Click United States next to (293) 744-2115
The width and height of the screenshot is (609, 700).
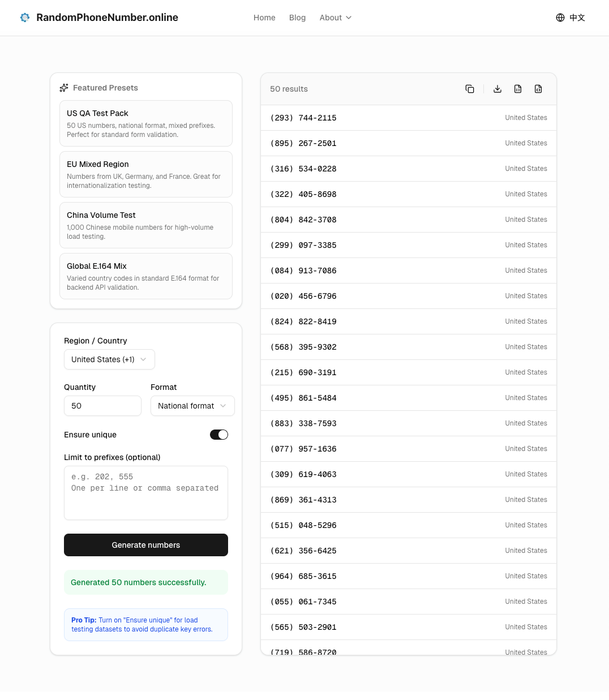pyautogui.click(x=526, y=118)
